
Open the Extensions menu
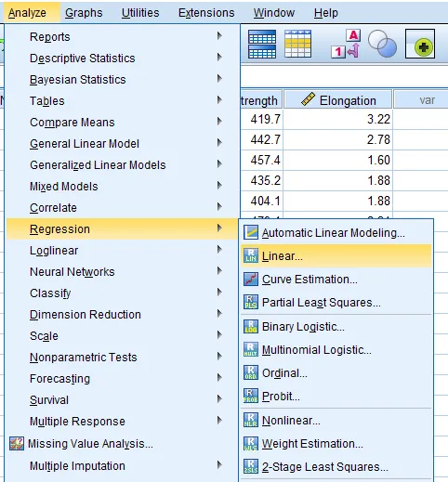pos(206,13)
